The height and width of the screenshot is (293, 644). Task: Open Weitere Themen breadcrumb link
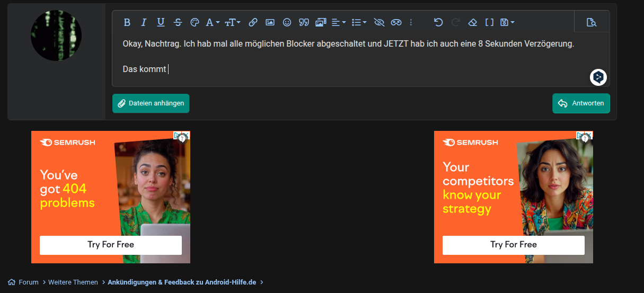(x=73, y=282)
